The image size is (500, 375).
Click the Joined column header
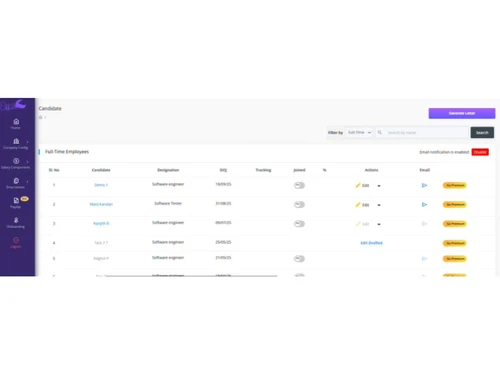coord(299,170)
